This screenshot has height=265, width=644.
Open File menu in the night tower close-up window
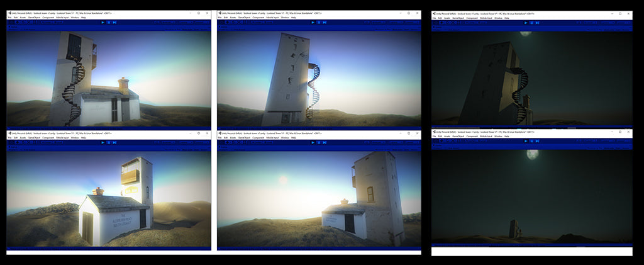435,18
